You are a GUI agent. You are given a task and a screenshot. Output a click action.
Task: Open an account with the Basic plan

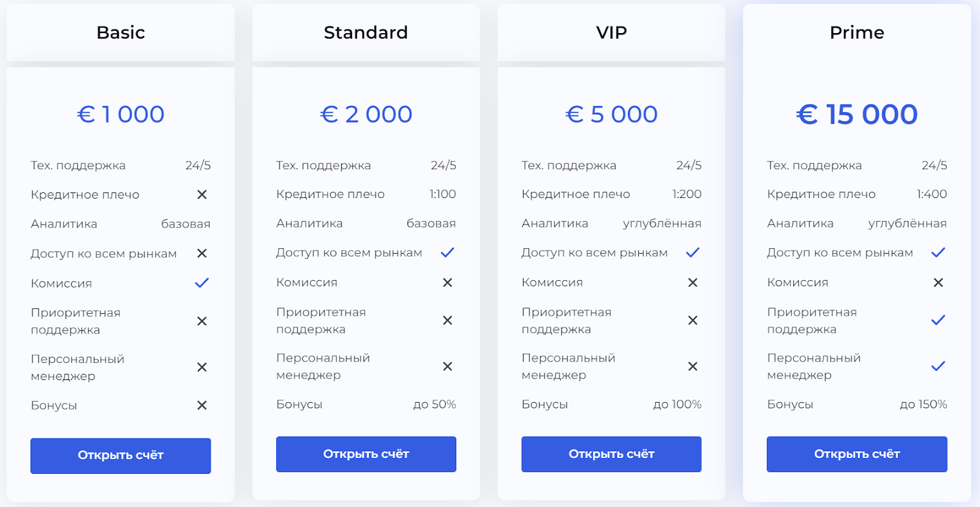(x=121, y=456)
